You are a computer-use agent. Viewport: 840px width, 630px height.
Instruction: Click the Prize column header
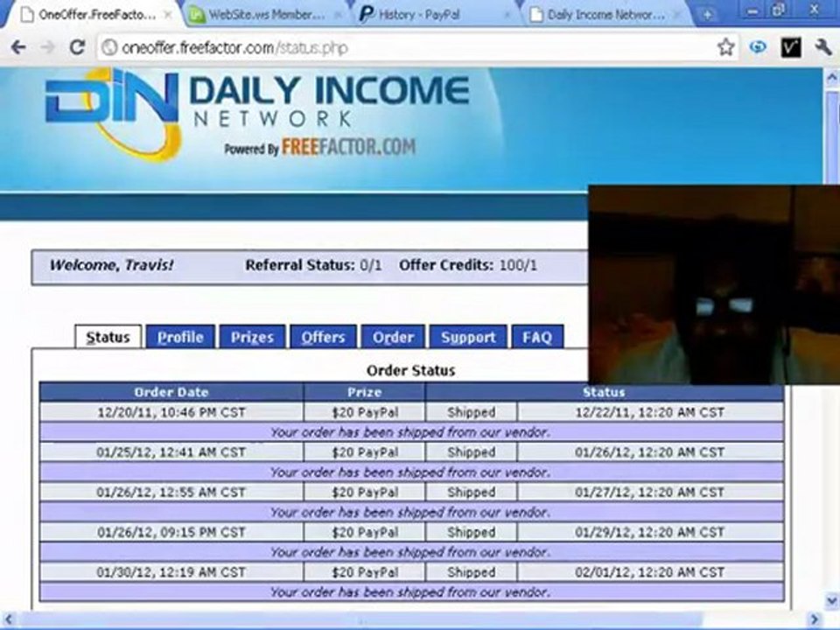pos(364,392)
